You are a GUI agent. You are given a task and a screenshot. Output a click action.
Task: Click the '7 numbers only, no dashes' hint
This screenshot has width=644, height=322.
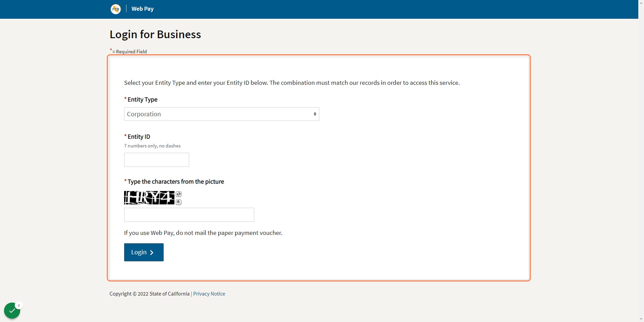click(x=152, y=146)
